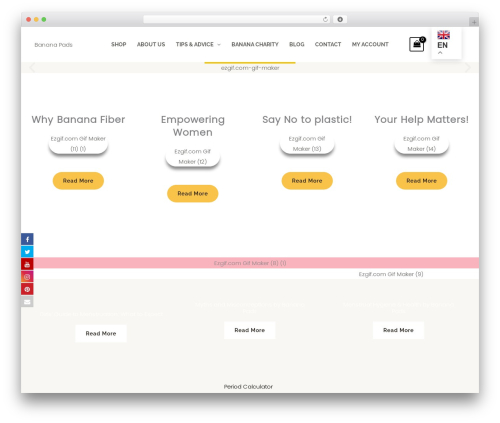Click the browser reload icon

tap(325, 20)
